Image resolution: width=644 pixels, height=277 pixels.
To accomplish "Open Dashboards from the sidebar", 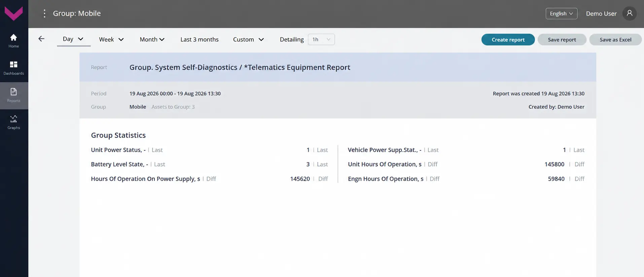I will pyautogui.click(x=14, y=68).
